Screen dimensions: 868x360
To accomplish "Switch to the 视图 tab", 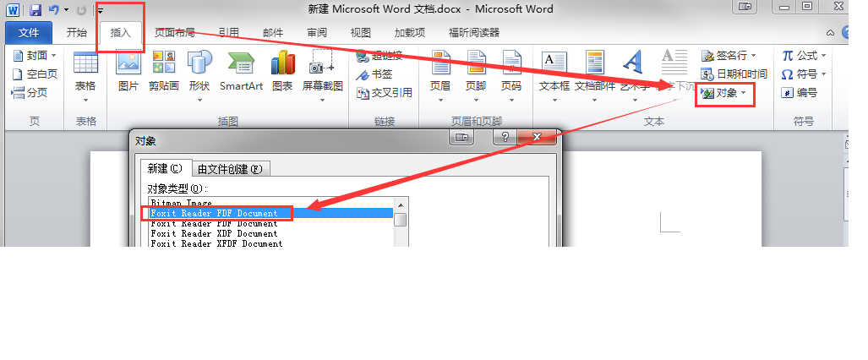I will click(x=360, y=33).
